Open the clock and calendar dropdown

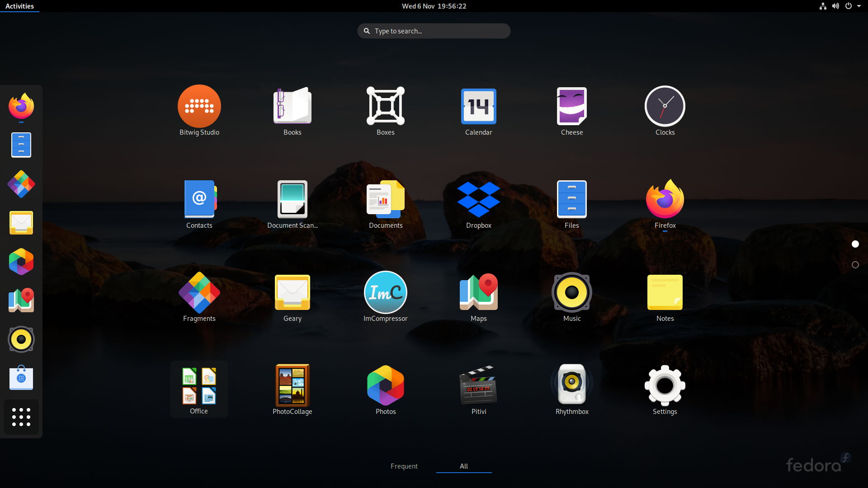click(434, 6)
